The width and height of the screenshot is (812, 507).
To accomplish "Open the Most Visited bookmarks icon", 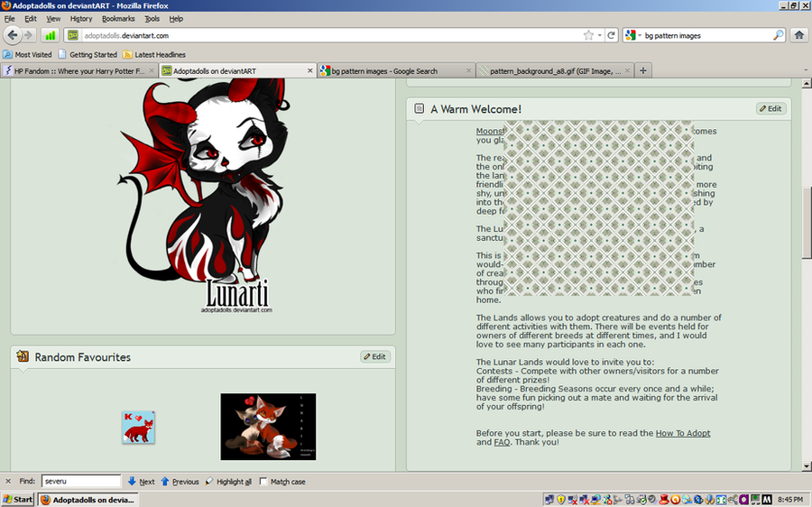I will click(8, 54).
